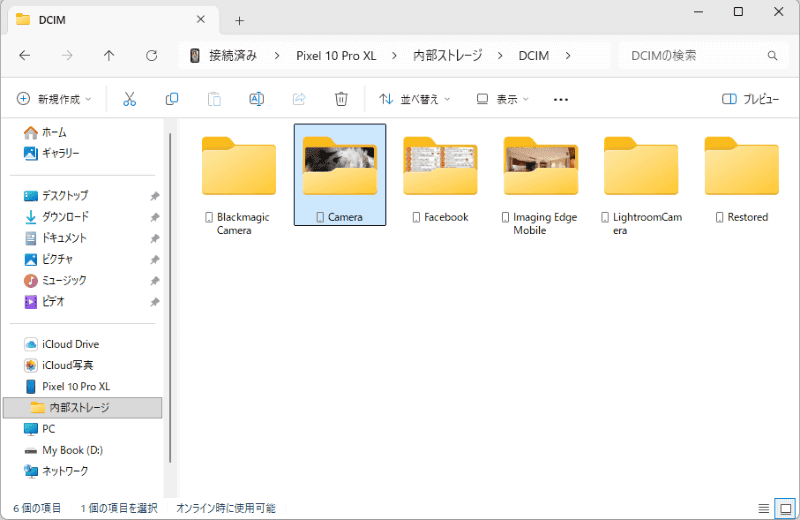The width and height of the screenshot is (800, 520).
Task: Click Pixel 10 Pro XL breadcrumb
Action: pyautogui.click(x=336, y=56)
